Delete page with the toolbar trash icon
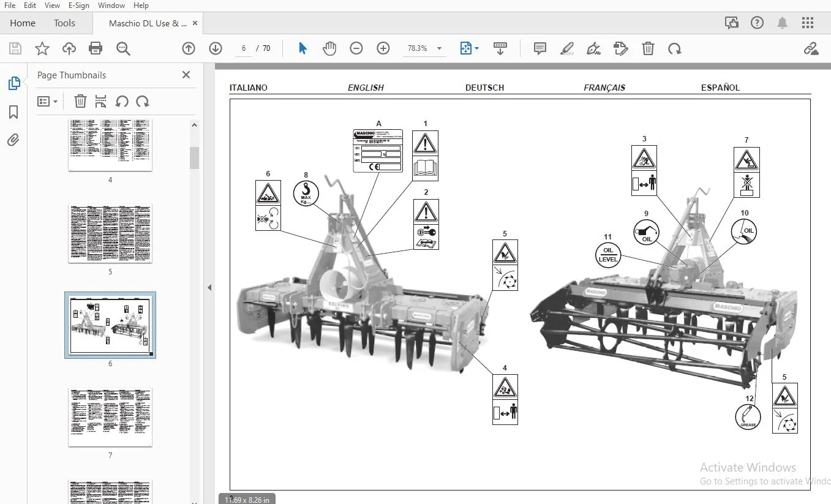The width and height of the screenshot is (831, 504). (648, 48)
